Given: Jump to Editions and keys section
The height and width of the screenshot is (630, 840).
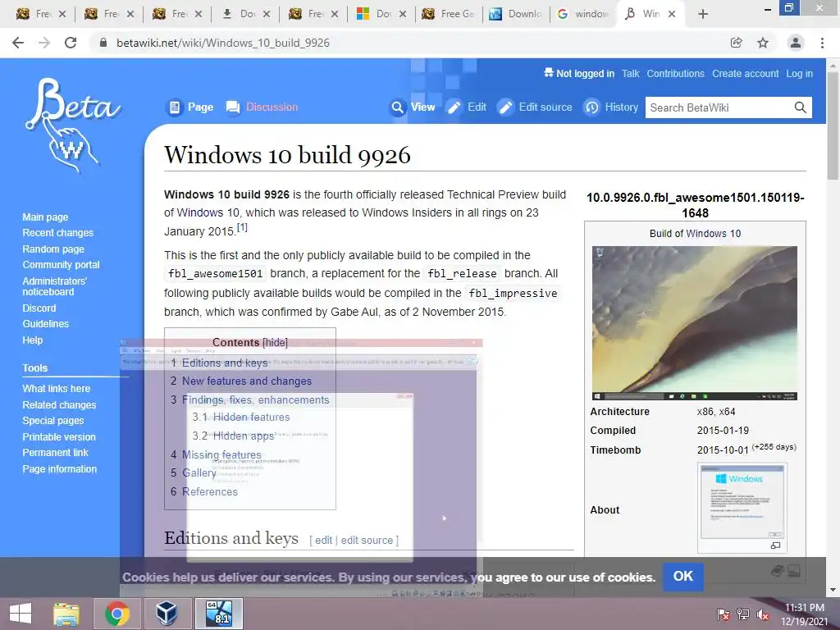Looking at the screenshot, I should [x=225, y=363].
